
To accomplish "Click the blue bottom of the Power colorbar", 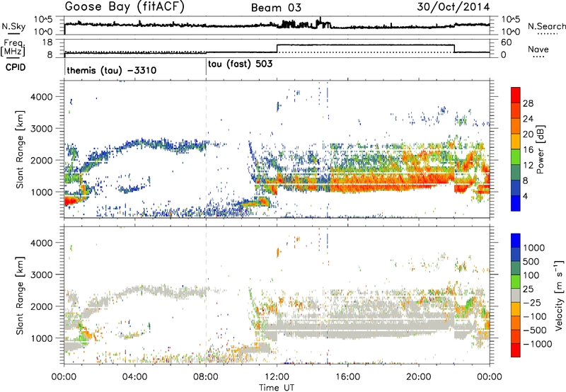I will point(516,203).
